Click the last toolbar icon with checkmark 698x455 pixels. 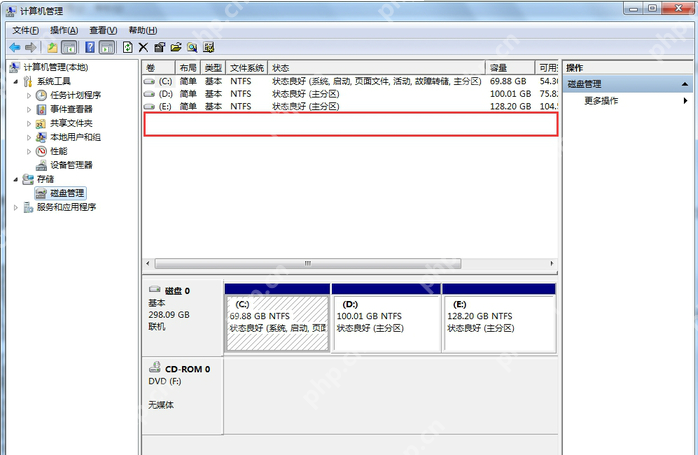(208, 47)
